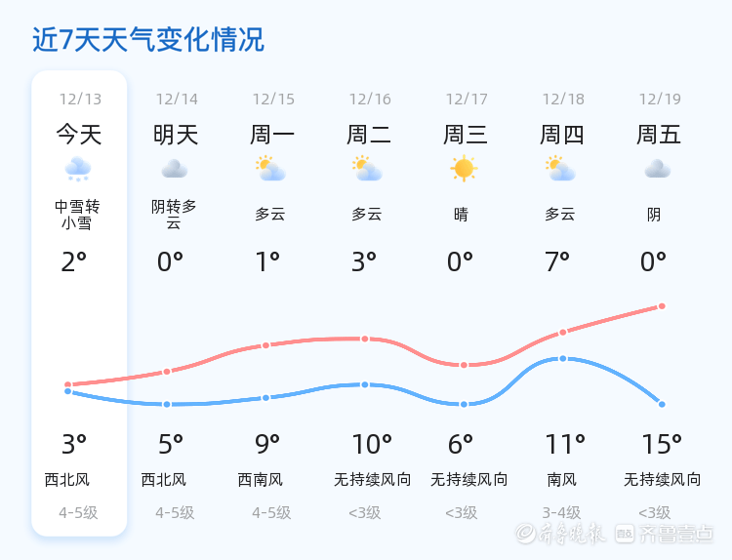Click the red high-temperature point for 周五
The height and width of the screenshot is (560, 732).
point(662,306)
